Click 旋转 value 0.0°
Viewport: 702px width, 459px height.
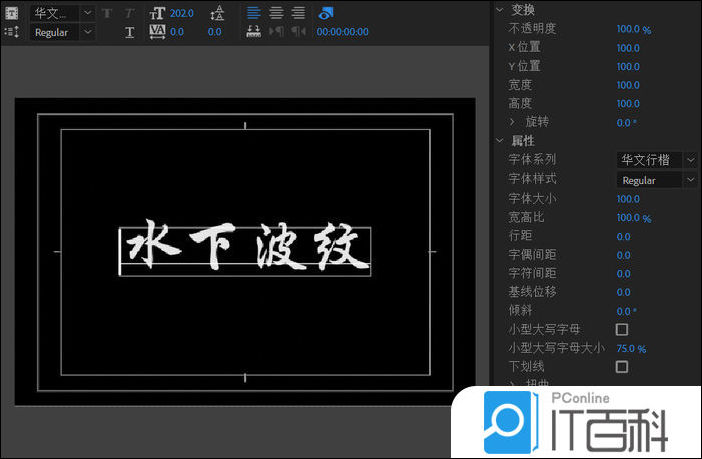626,123
